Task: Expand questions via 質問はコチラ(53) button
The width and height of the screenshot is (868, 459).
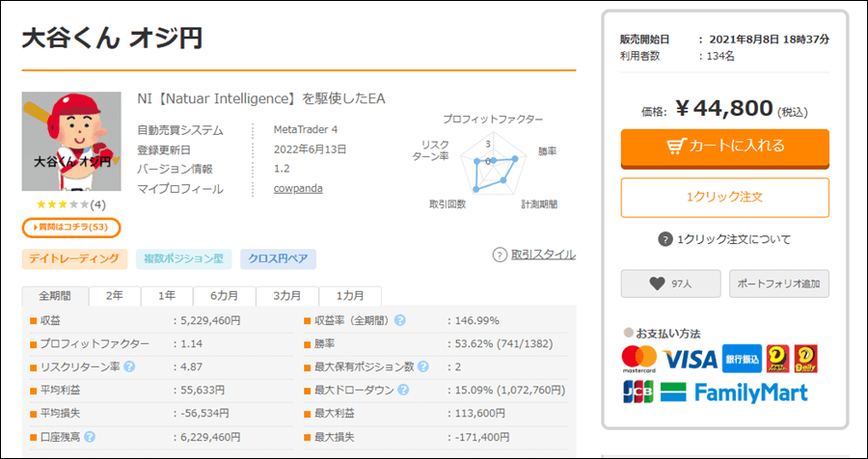Action: pyautogui.click(x=71, y=228)
